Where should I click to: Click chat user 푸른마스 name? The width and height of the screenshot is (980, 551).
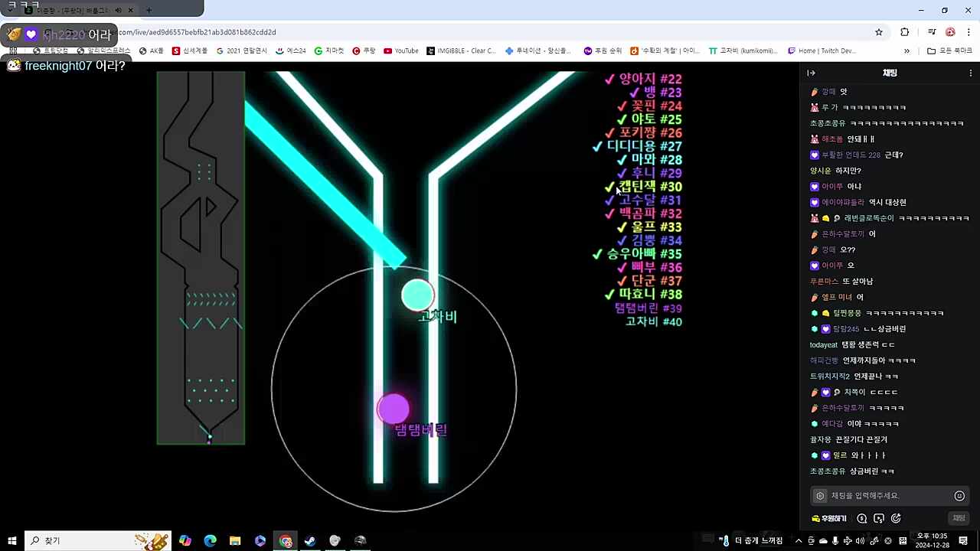tap(824, 281)
